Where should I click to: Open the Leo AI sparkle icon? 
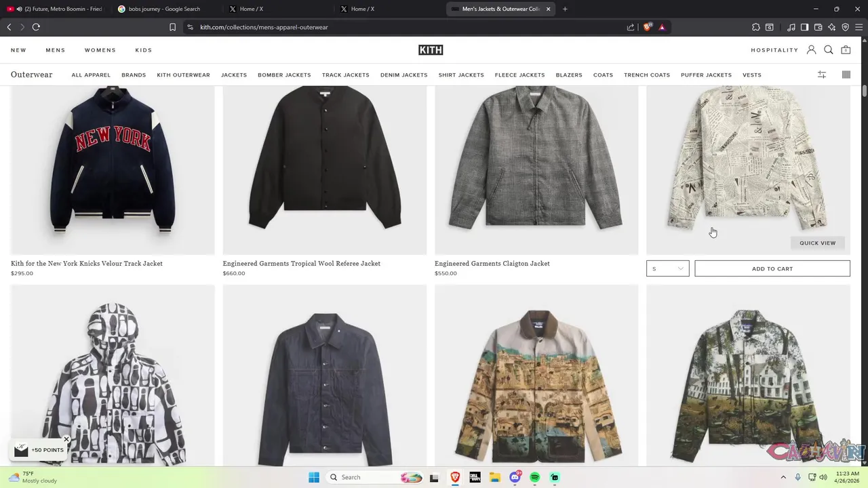point(832,27)
